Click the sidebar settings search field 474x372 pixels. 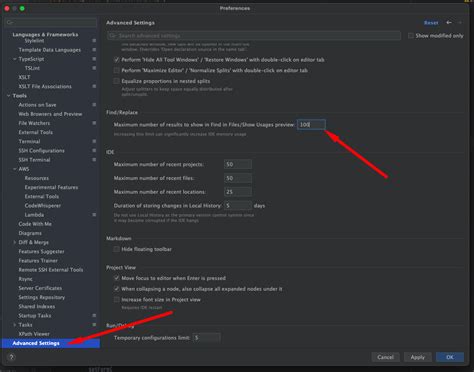[x=51, y=23]
